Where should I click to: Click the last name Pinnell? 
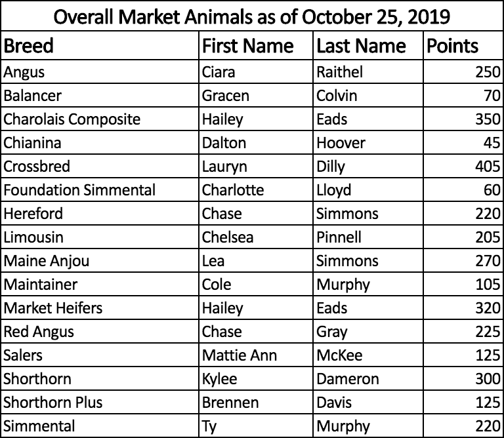[339, 237]
